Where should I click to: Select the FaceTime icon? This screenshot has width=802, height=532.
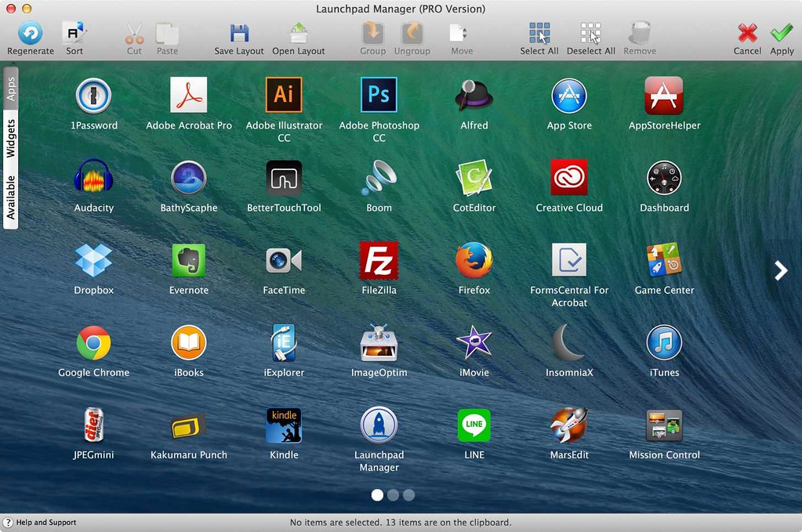click(284, 261)
